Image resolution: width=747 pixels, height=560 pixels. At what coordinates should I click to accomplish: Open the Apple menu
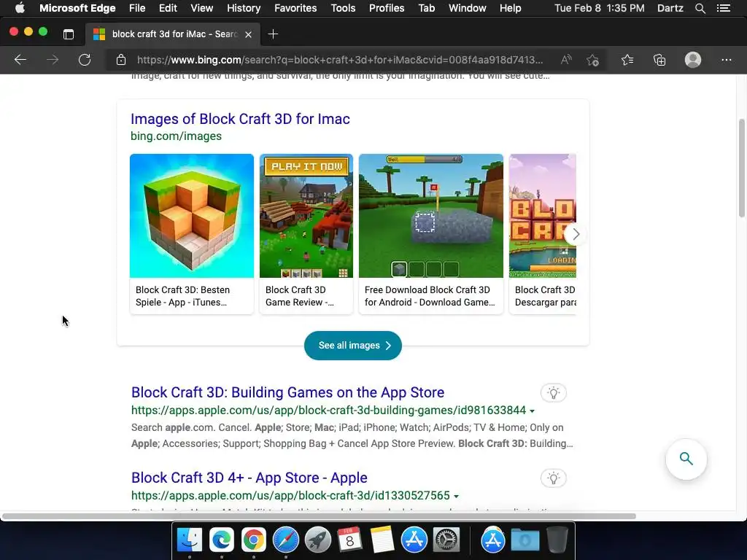[x=20, y=8]
